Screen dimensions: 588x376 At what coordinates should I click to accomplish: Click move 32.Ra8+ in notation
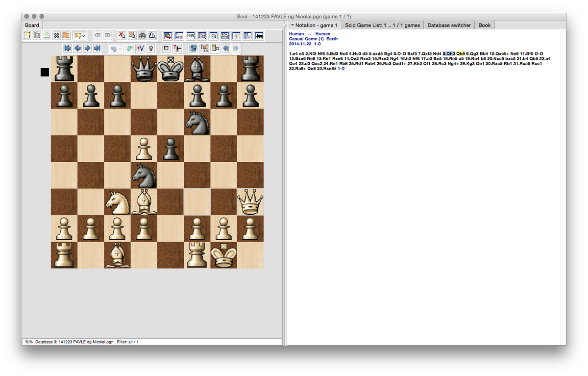point(298,69)
